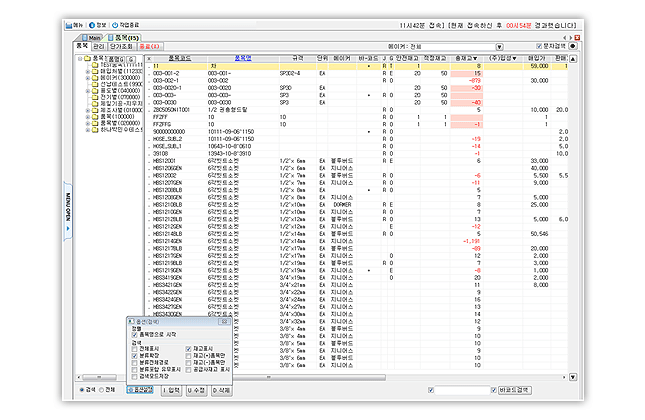The image size is (645, 420).
Task: Toggle the 공급사재고 표시 checkbox
Action: click(188, 369)
